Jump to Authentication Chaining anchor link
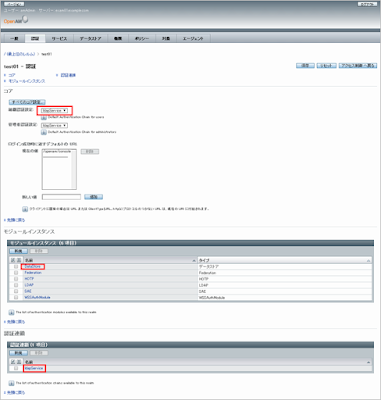Viewport: 381px width, 400px height. coord(68,75)
